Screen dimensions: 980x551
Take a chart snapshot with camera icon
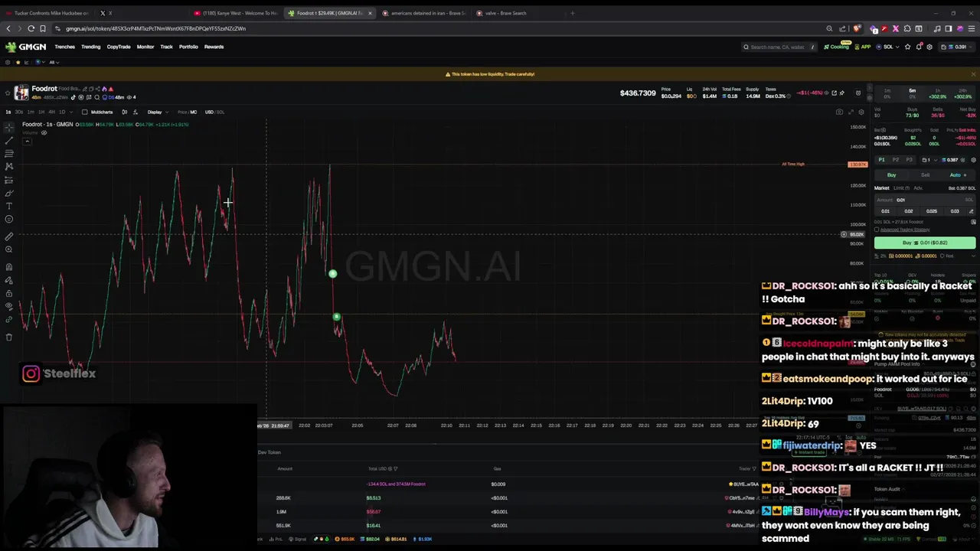coord(839,112)
